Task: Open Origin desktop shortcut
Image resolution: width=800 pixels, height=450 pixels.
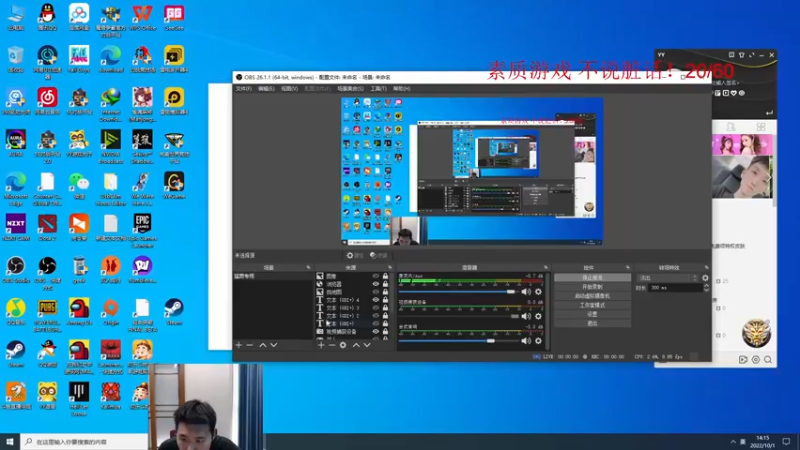Action: pos(111,312)
